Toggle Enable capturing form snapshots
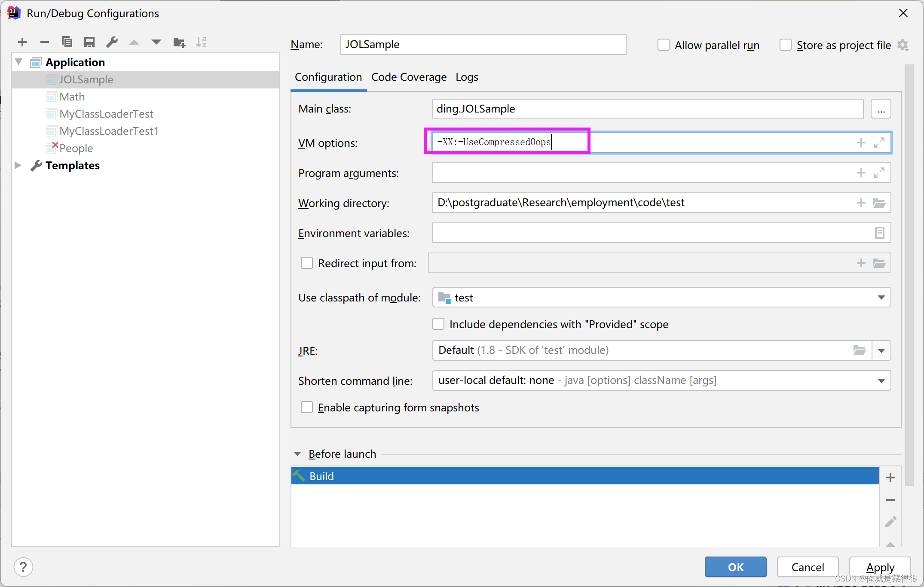Image resolution: width=924 pixels, height=587 pixels. tap(307, 407)
